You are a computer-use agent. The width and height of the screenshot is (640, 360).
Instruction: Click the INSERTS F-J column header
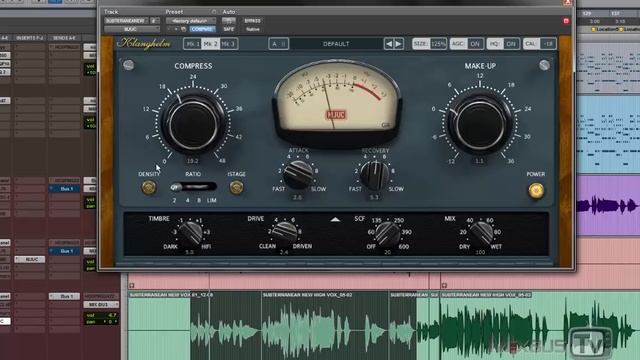coord(30,38)
